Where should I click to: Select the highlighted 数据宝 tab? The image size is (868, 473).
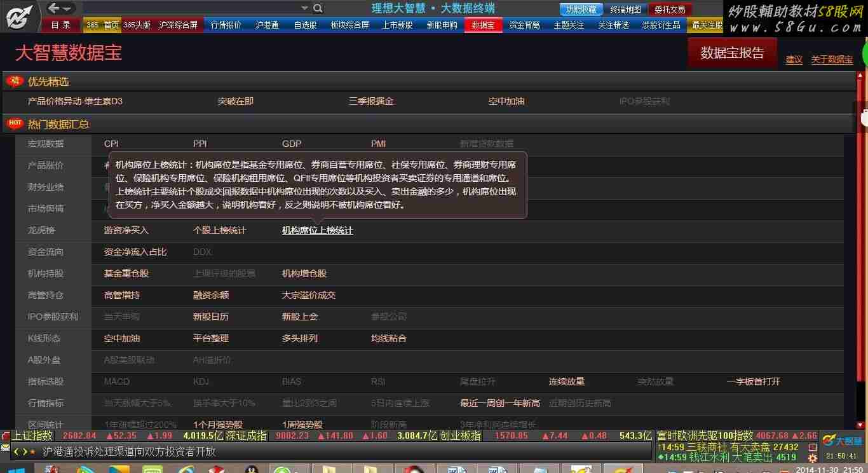click(x=483, y=25)
